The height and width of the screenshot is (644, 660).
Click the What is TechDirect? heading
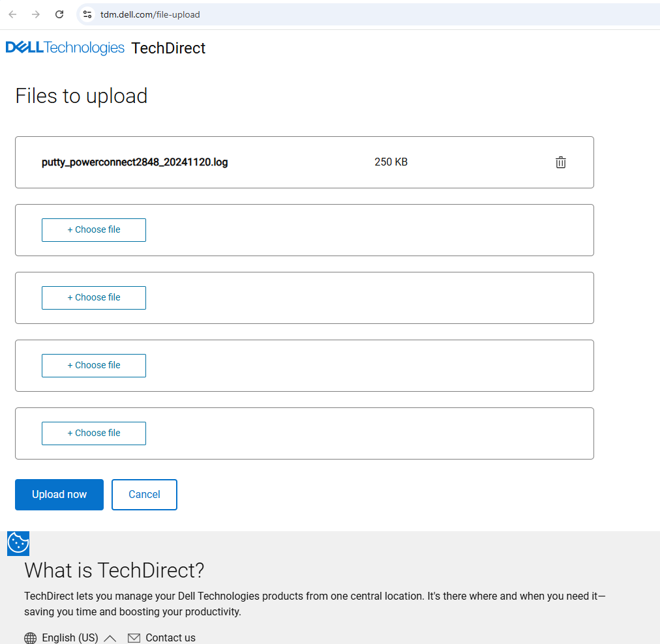(x=114, y=570)
